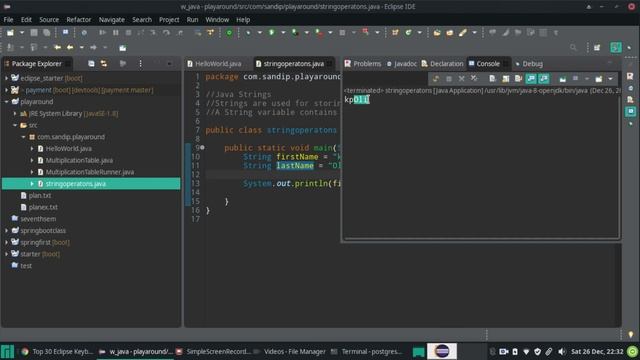Click the volume icon in system tray
The height and width of the screenshot is (360, 640).
pos(562,351)
